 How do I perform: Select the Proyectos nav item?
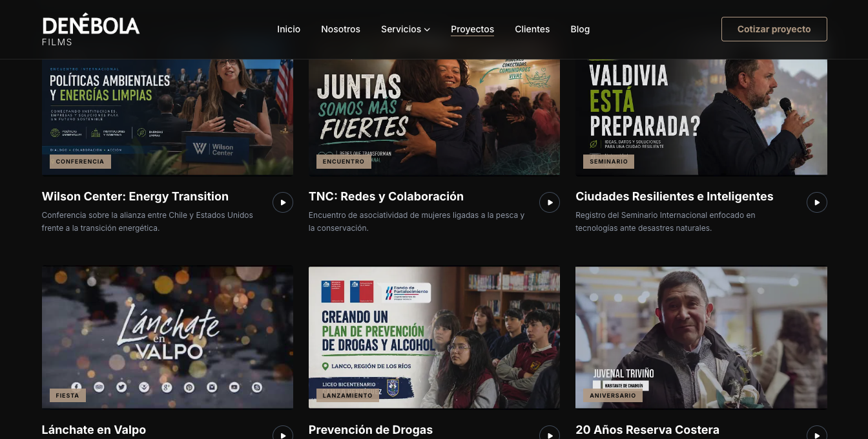[x=472, y=29]
